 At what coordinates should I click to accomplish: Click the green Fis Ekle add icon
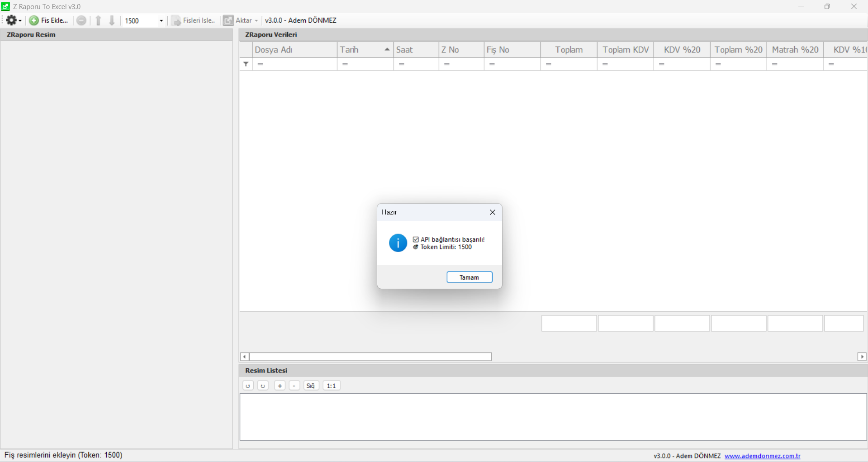click(x=34, y=20)
